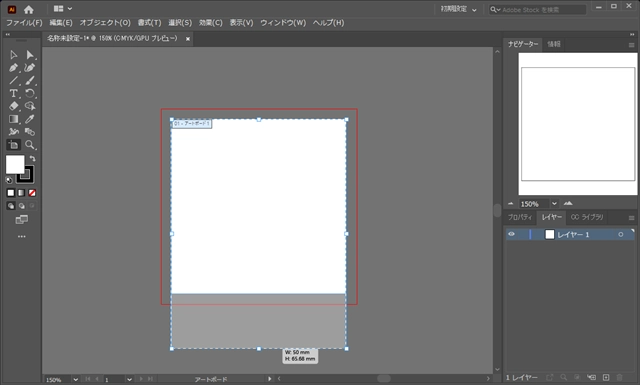Viewport: 640px width, 385px height.
Task: Select the Eyedropper tool
Action: coord(30,119)
